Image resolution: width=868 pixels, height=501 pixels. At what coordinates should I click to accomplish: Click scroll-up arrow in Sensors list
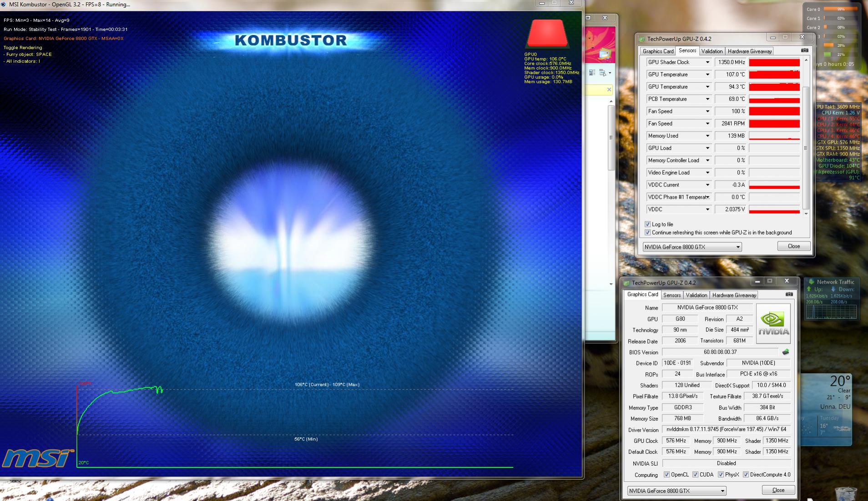pos(806,60)
